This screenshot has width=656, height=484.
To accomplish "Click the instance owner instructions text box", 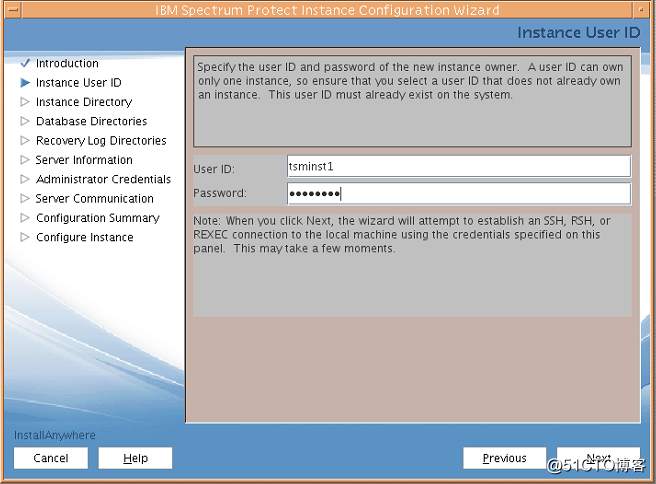I will coord(412,102).
